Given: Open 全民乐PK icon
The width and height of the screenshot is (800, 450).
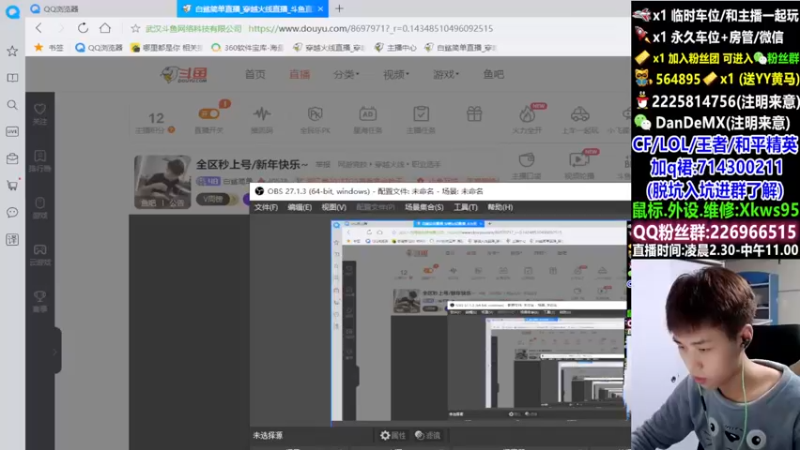Looking at the screenshot, I should [315, 119].
